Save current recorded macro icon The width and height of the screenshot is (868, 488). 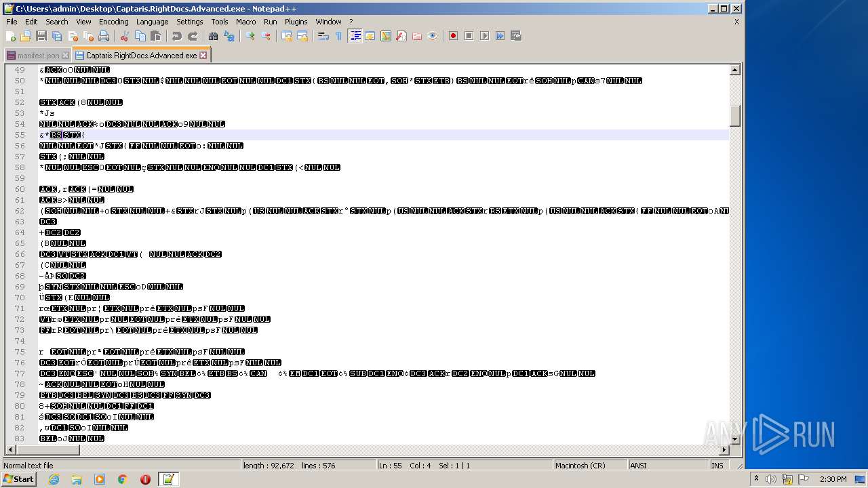pyautogui.click(x=515, y=36)
